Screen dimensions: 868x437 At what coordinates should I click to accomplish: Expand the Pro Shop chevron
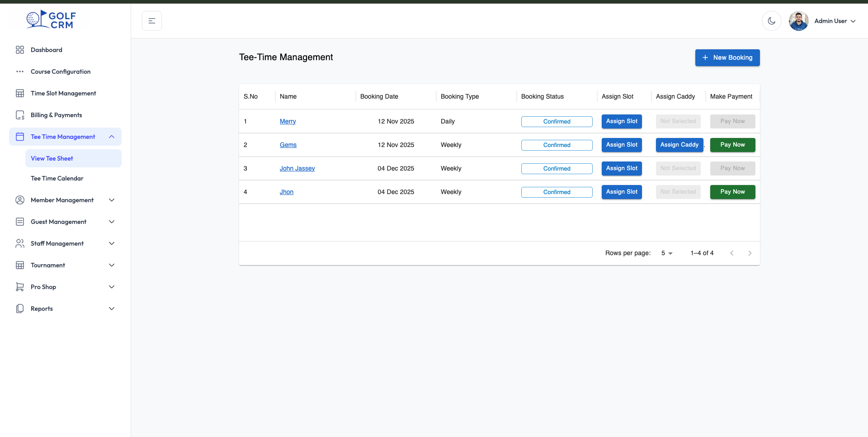coord(112,287)
